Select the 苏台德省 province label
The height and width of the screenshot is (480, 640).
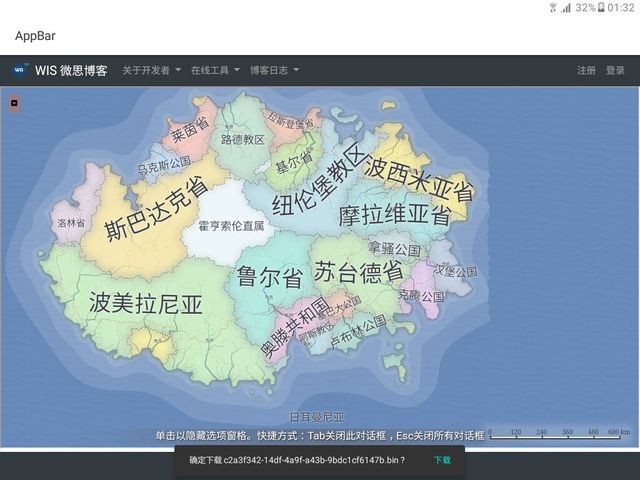pyautogui.click(x=358, y=271)
